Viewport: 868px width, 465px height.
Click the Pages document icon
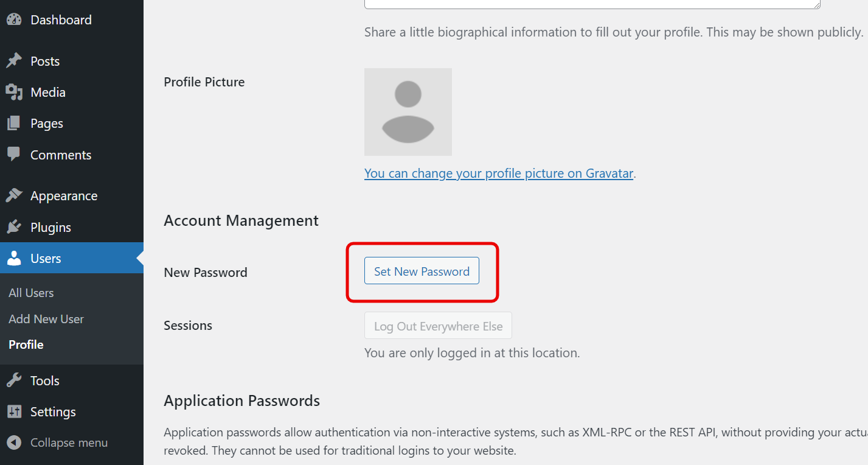[14, 123]
